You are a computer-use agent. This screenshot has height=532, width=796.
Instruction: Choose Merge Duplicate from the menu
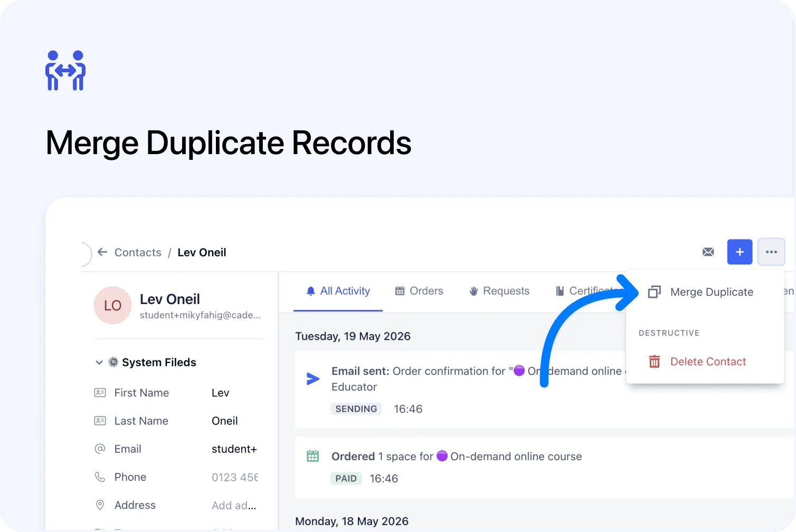[x=705, y=292]
